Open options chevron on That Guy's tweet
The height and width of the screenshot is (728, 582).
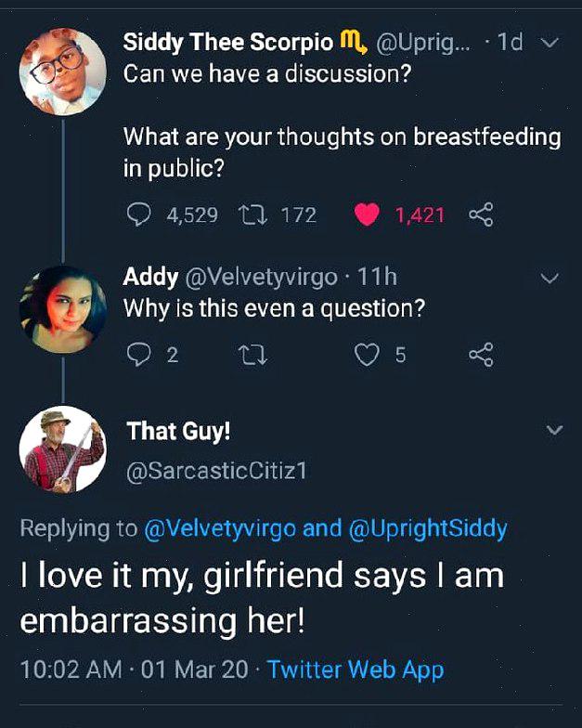[x=554, y=430]
